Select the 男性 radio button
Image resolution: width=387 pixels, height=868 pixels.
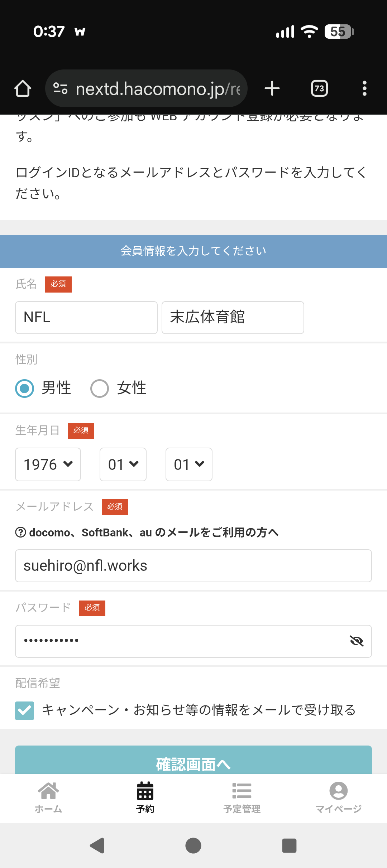click(25, 389)
